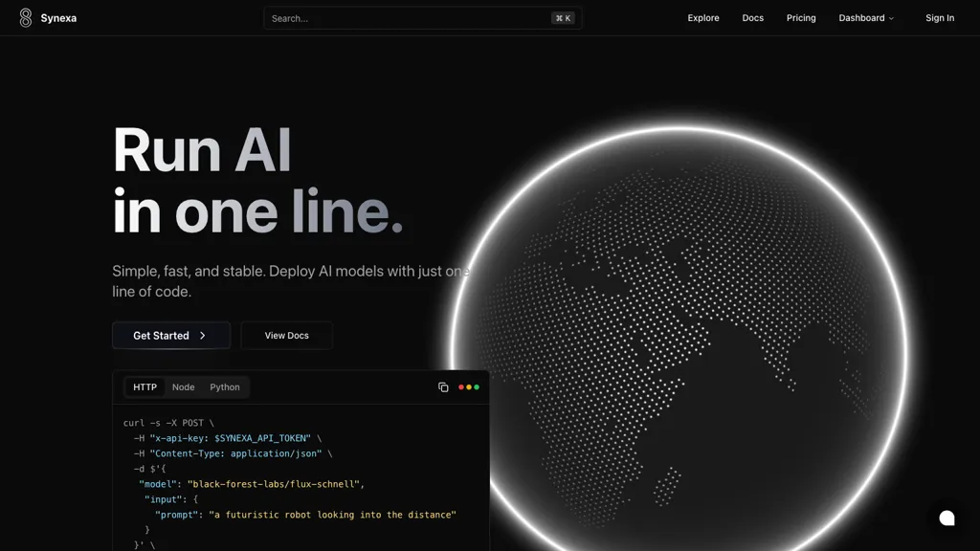Click the "Simple, fast, and stable" tagline text
This screenshot has height=551, width=980.
click(291, 281)
